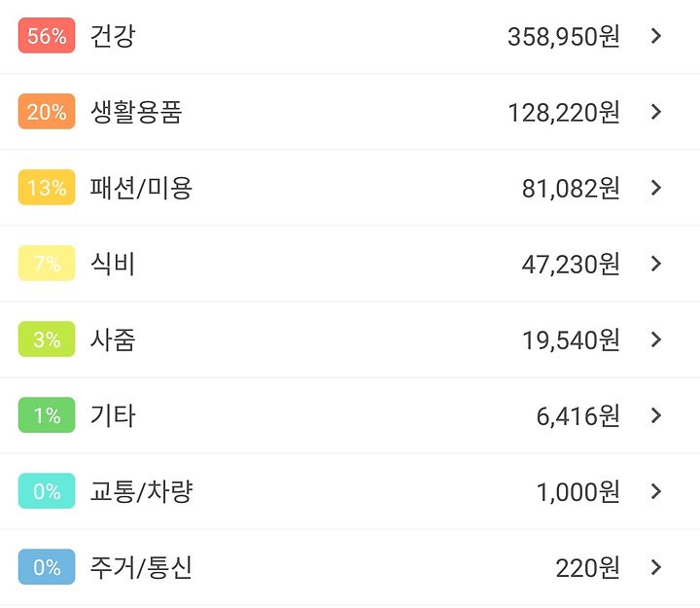
Task: Click the yellow 13% badge
Action: pyautogui.click(x=47, y=187)
